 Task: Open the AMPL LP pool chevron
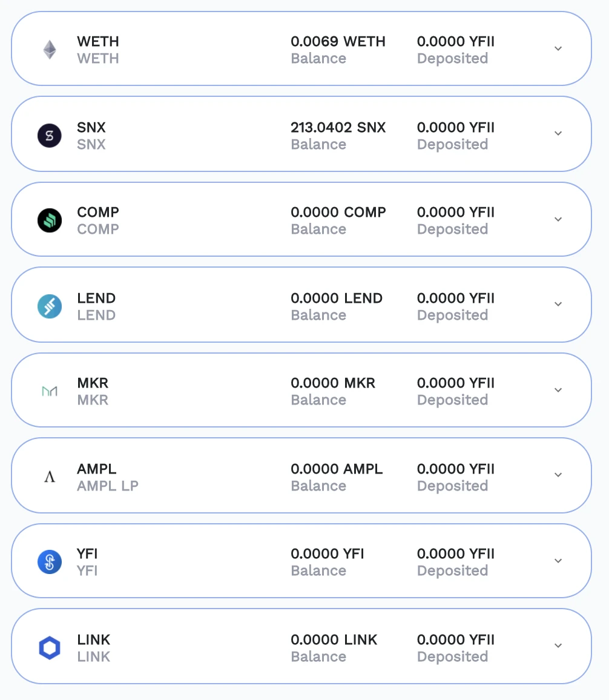(x=558, y=475)
